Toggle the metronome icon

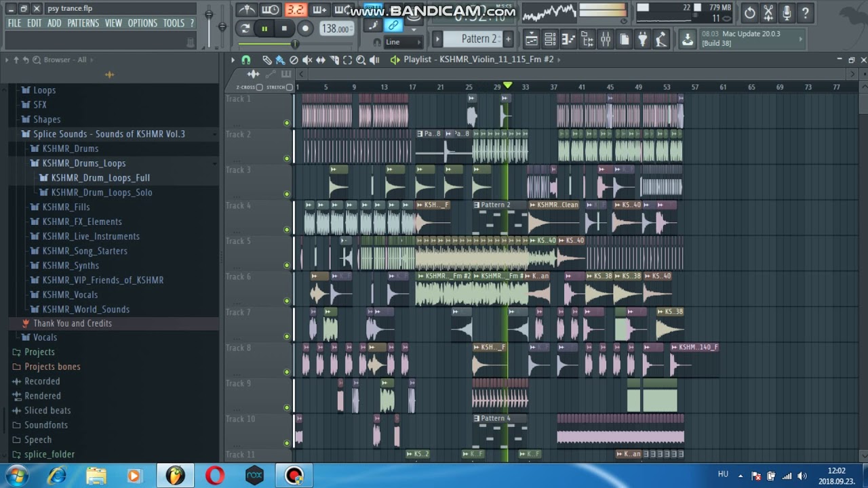click(246, 10)
